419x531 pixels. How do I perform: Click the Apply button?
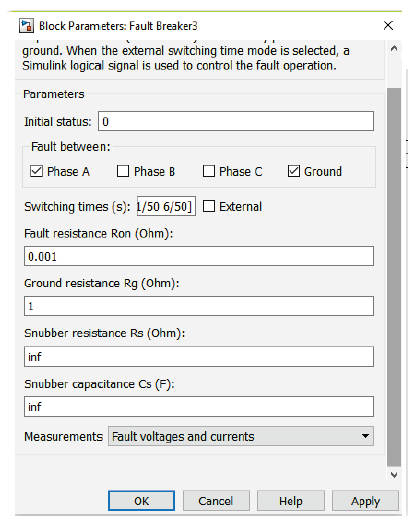pyautogui.click(x=365, y=501)
